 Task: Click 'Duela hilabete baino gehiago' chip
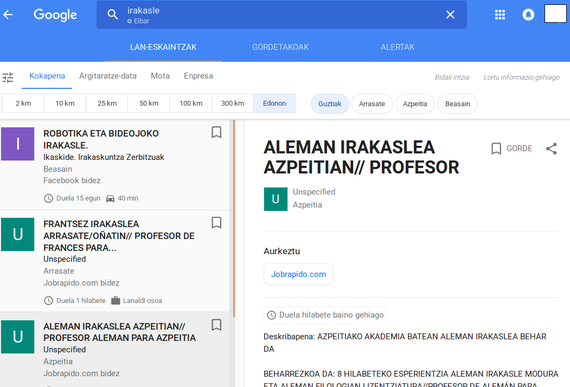[325, 315]
